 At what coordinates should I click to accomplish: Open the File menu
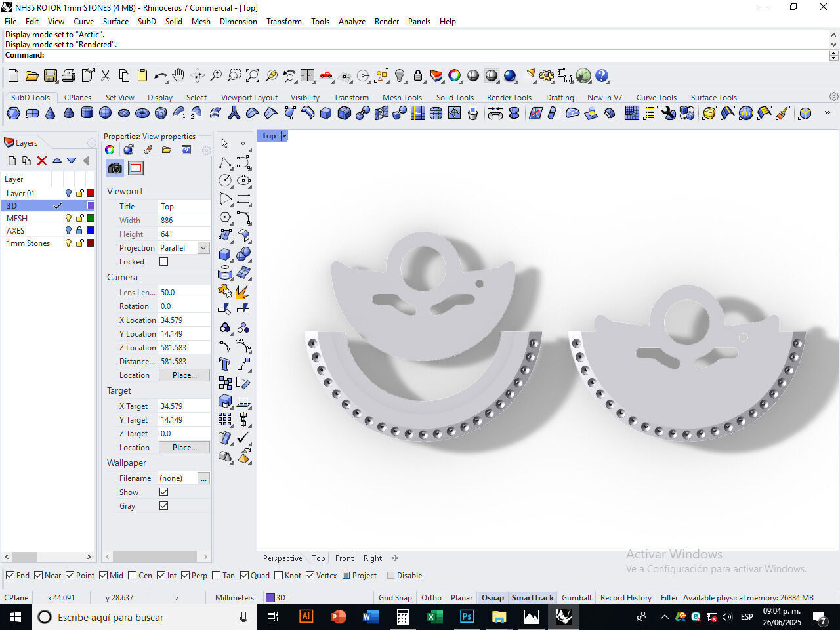click(10, 21)
